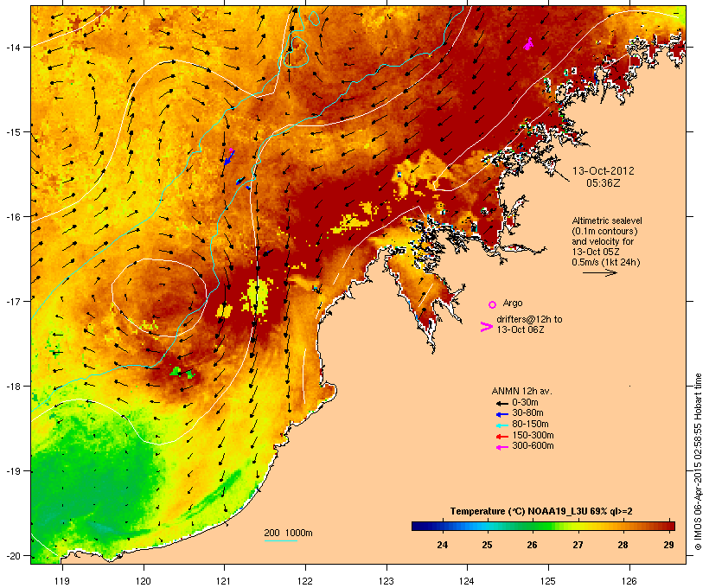Click the '0-30m' depth label
Screen dimensions: 709x588
[x=525, y=403]
